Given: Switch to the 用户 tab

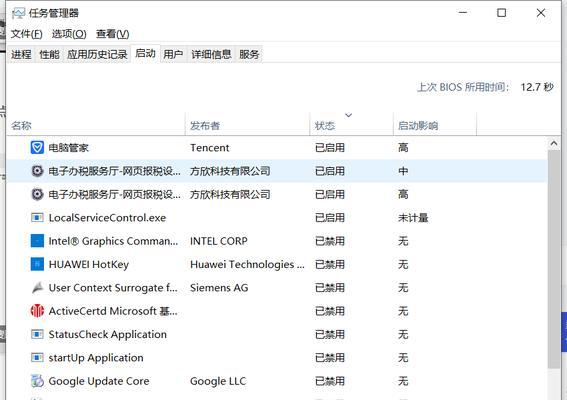Looking at the screenshot, I should (173, 54).
